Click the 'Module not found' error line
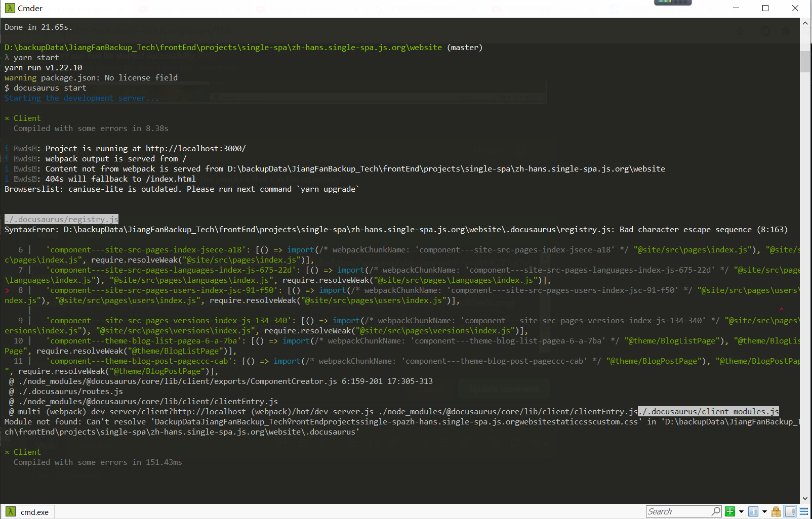Viewport: 812px width, 519px height. (402, 426)
